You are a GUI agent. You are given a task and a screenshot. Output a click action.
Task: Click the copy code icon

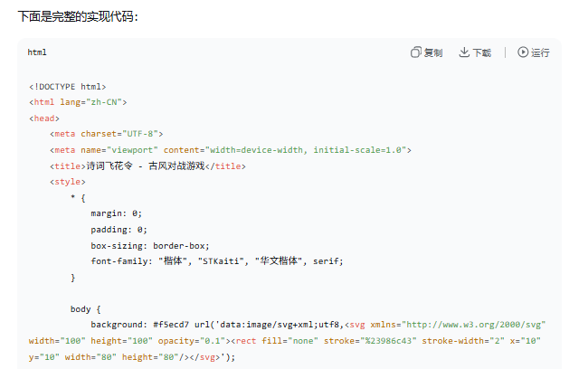416,52
